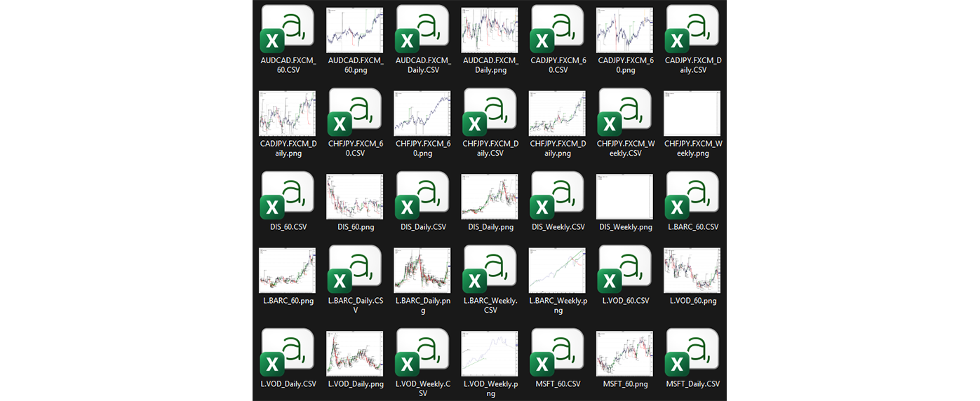Screen dimensions: 980x401
Task: Select the CHFJPY.FXCM_Daily.CSV file icon
Action: point(490,112)
